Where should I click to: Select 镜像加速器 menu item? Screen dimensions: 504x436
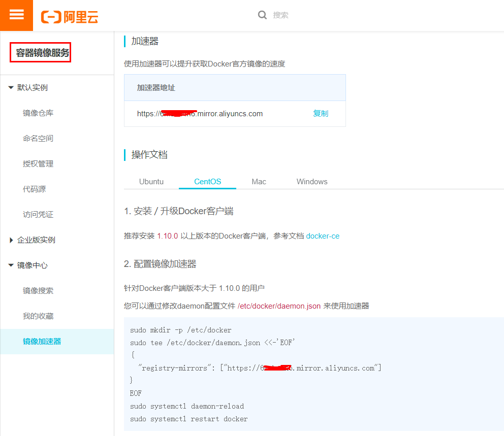click(x=42, y=342)
